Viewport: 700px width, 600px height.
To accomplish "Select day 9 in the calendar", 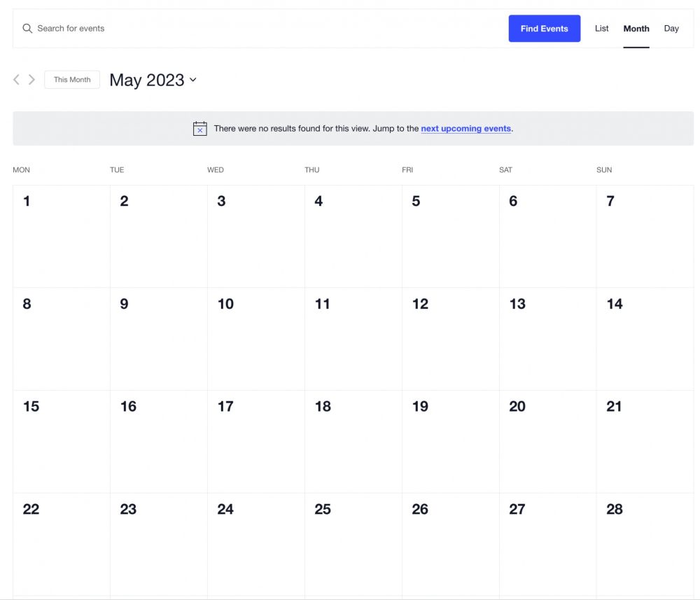I will [x=124, y=304].
